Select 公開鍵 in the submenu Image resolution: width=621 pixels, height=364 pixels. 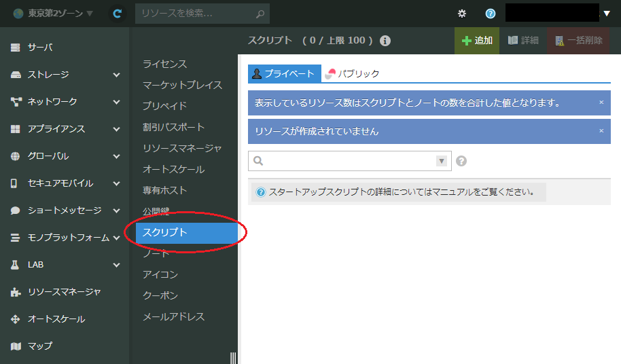click(x=156, y=211)
